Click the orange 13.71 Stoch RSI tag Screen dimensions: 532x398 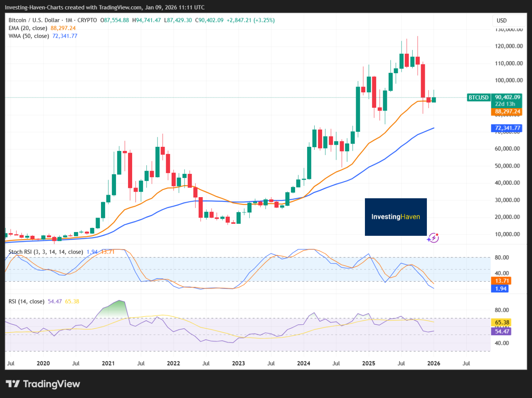click(x=501, y=281)
